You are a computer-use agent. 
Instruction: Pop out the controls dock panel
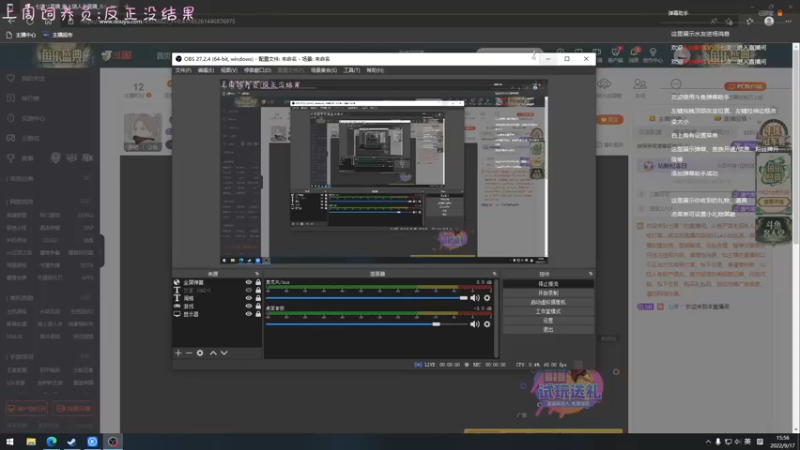tap(590, 274)
